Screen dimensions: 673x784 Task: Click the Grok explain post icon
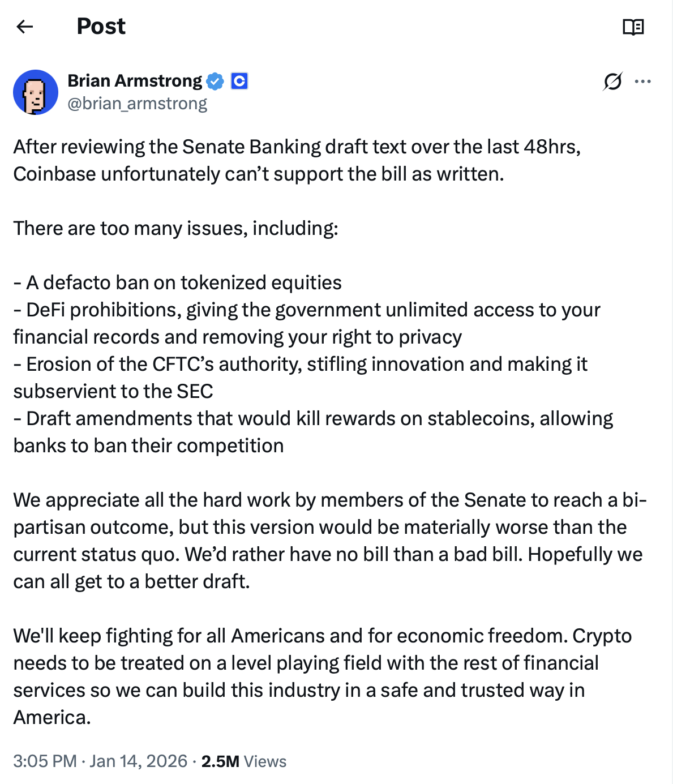click(612, 82)
